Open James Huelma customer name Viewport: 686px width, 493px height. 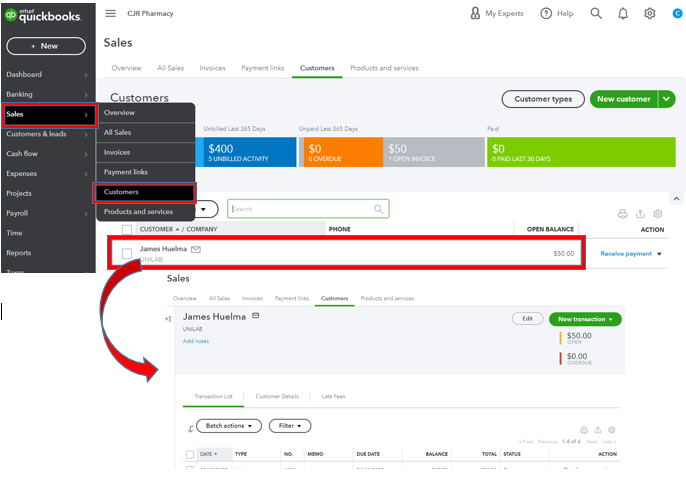pos(163,249)
